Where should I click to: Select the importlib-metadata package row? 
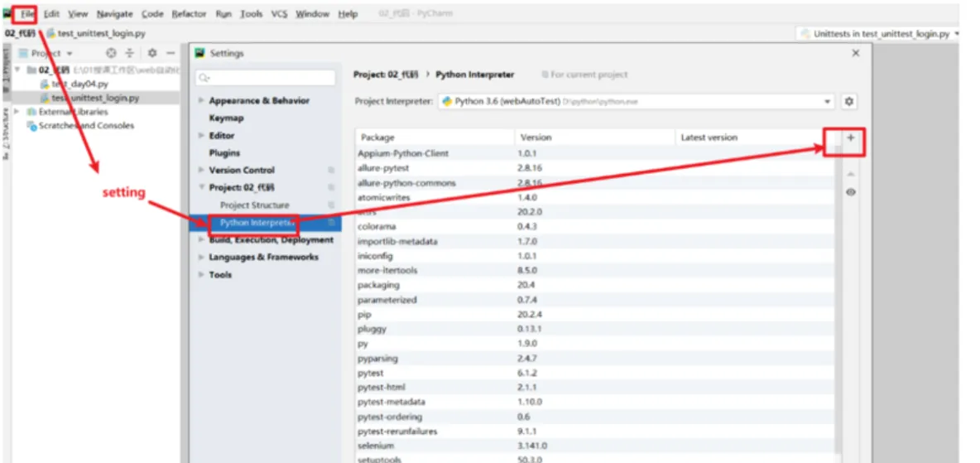595,242
